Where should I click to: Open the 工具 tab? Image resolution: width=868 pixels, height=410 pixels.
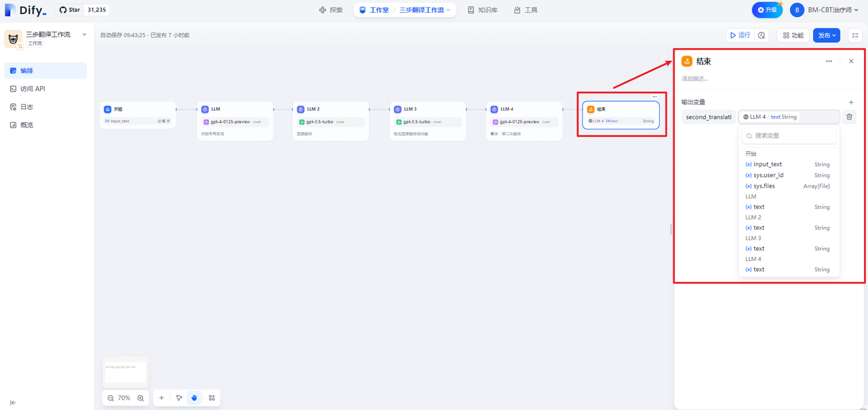[526, 10]
